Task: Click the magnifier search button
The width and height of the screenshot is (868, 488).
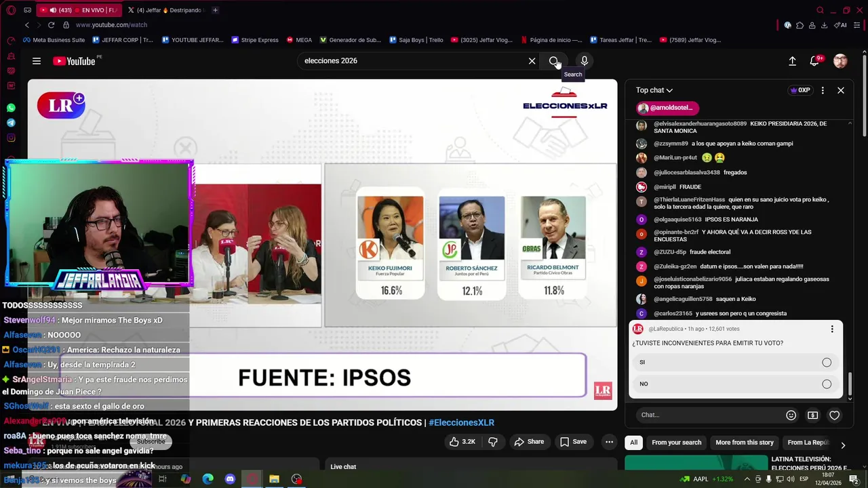Action: tap(554, 61)
